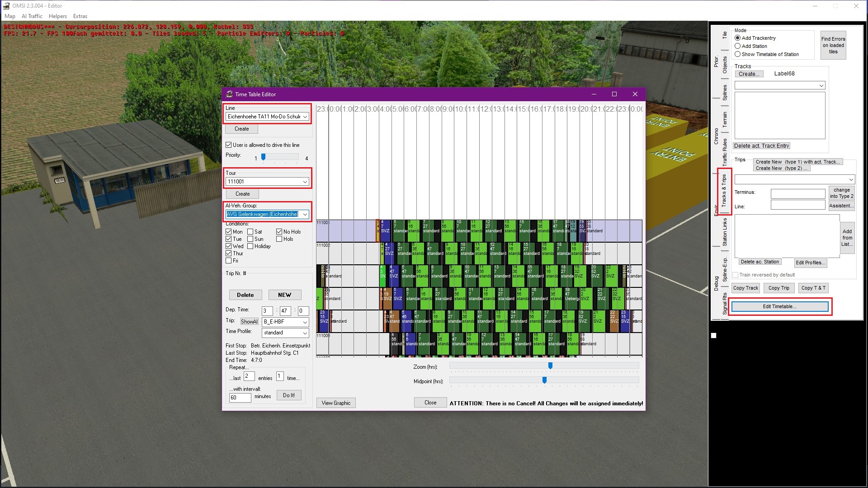The image size is (868, 488).
Task: Open the AI Traffic menu
Action: [x=32, y=16]
